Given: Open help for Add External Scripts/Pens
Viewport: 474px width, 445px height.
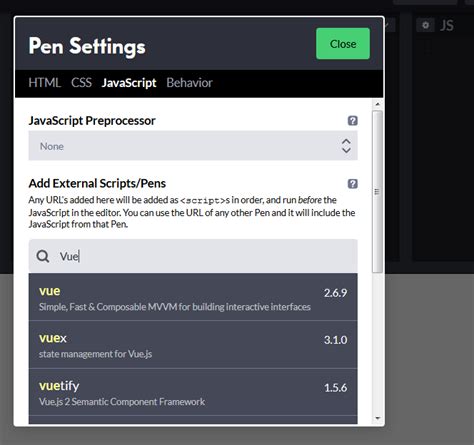Looking at the screenshot, I should point(352,183).
